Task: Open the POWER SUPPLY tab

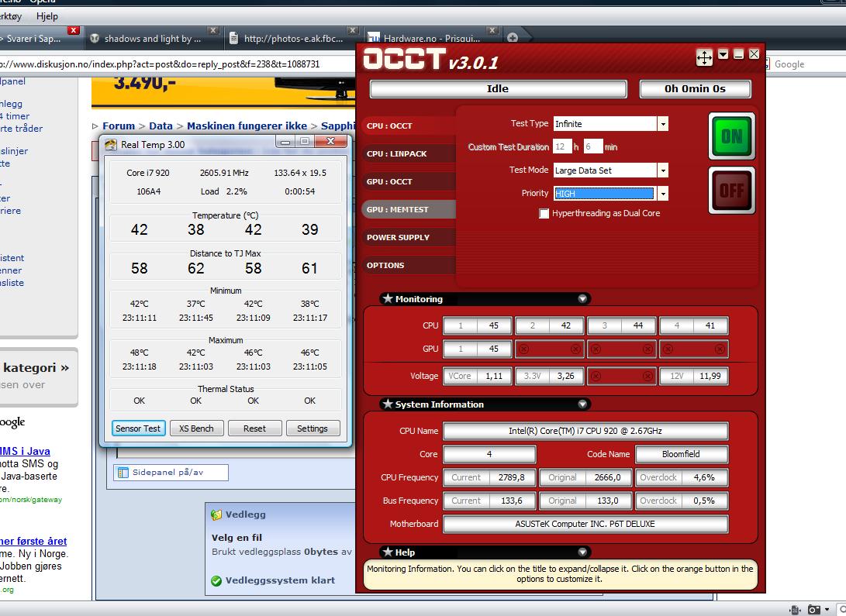Action: click(409, 237)
